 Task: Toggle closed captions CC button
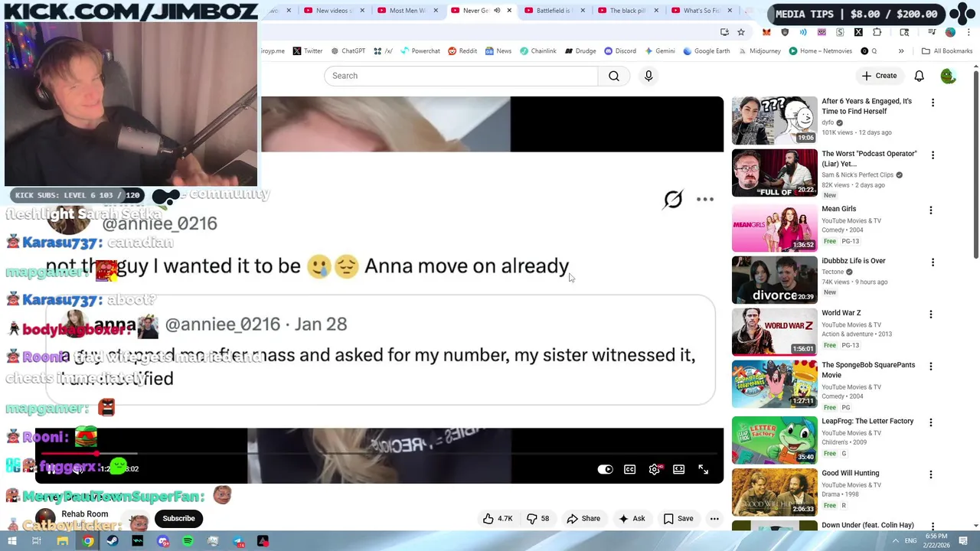[629, 470]
